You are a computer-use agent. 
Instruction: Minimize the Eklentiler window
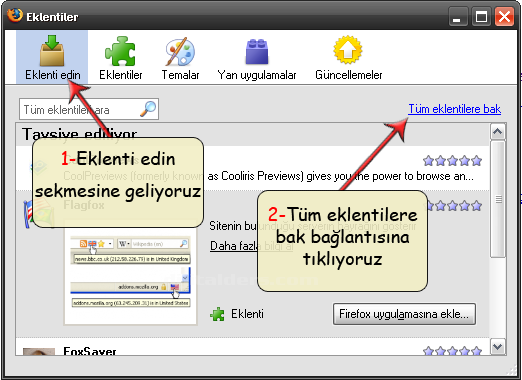457,17
